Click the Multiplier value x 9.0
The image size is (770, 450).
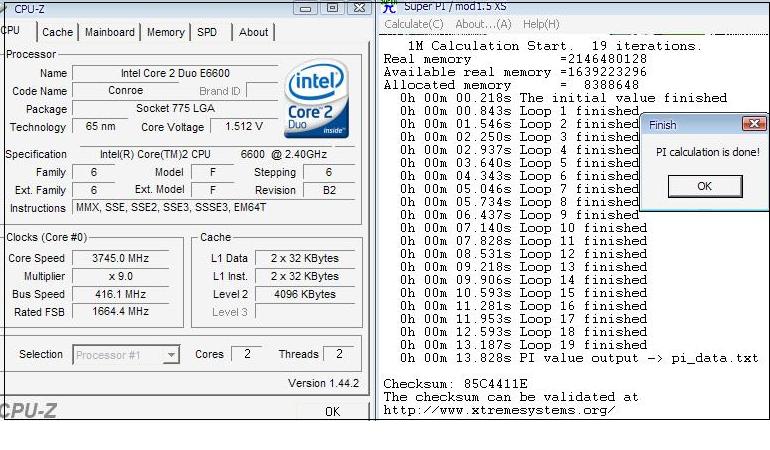click(120, 276)
